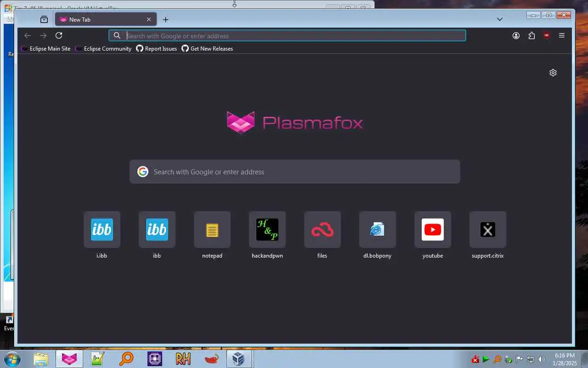Close the New Tab tab
This screenshot has width=588, height=368.
pos(149,19)
